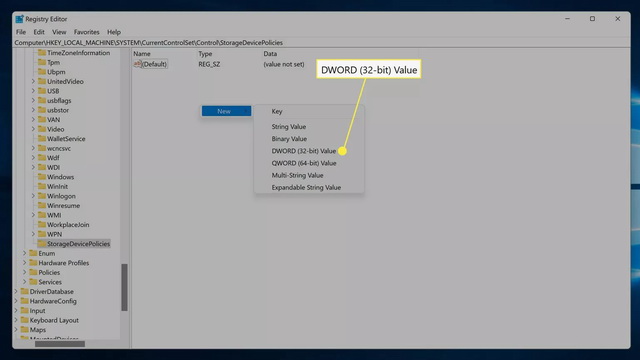
Task: Click the tree pane horizontal scrollbar thumb
Action: tap(60, 344)
